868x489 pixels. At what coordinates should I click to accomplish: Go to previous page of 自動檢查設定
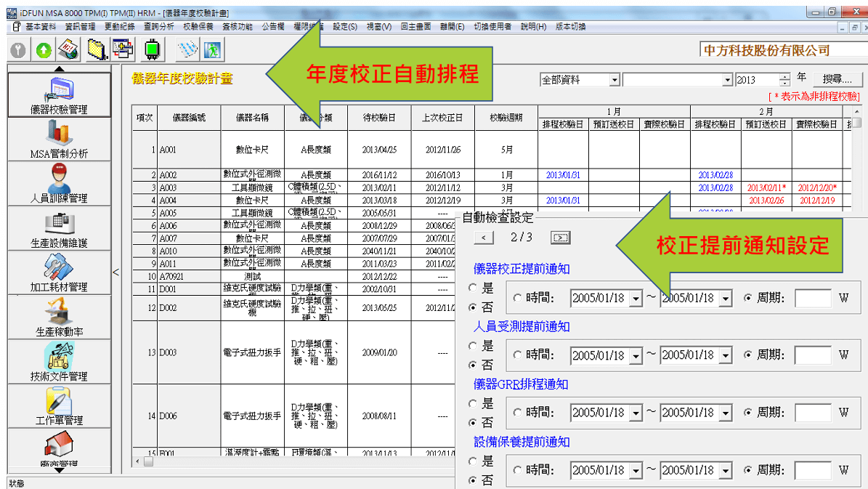tap(484, 238)
